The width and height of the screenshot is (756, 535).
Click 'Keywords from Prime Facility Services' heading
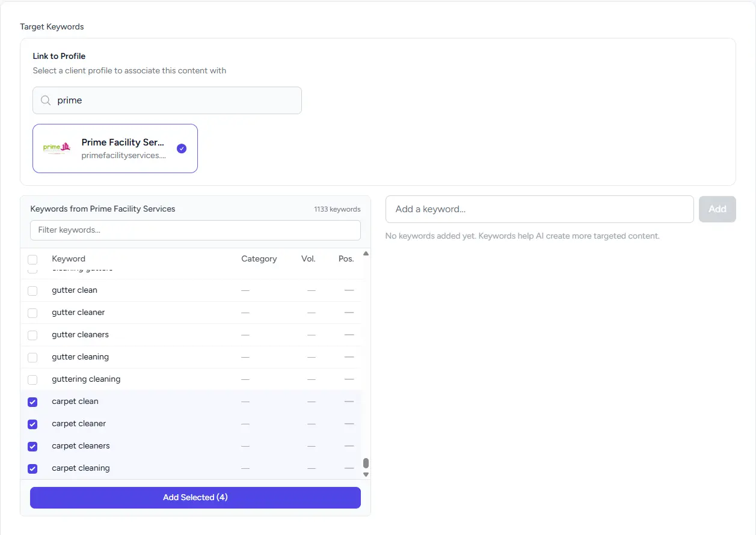pos(103,209)
